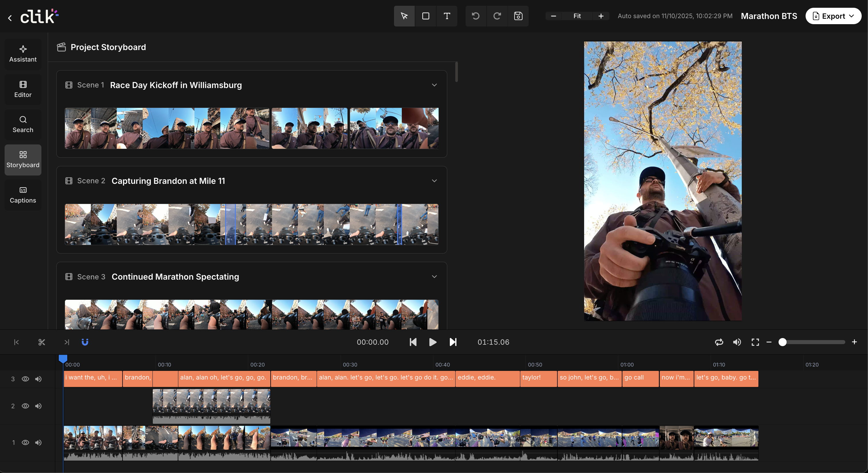The image size is (868, 473).
Task: Open the Search panel
Action: tap(22, 124)
